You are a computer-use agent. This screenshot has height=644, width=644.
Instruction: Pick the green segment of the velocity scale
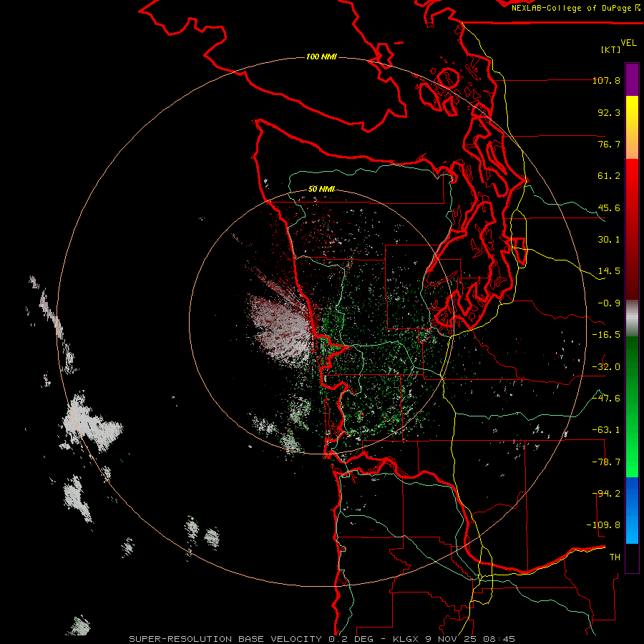632,406
